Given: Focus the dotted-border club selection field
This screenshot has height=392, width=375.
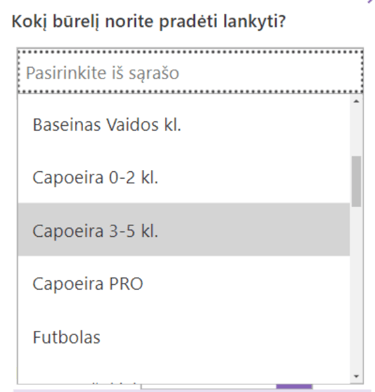Looking at the screenshot, I should (x=190, y=71).
